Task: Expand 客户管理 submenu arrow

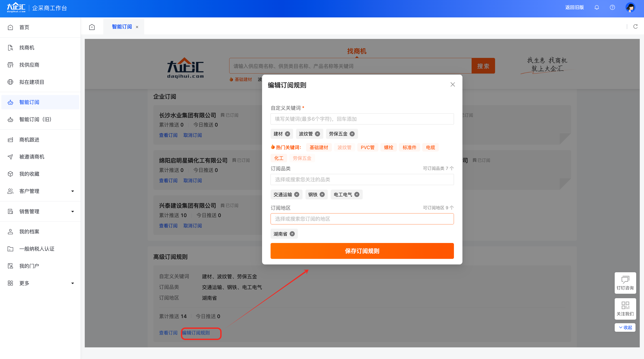Action: pos(72,191)
